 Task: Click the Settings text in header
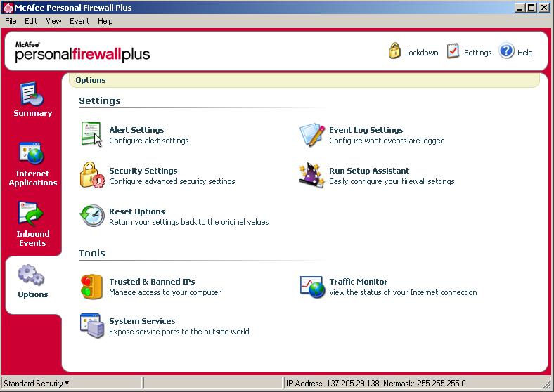pos(477,53)
